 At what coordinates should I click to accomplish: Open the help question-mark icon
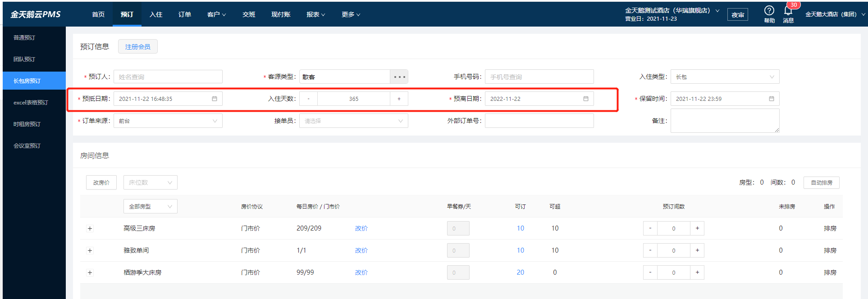click(769, 10)
